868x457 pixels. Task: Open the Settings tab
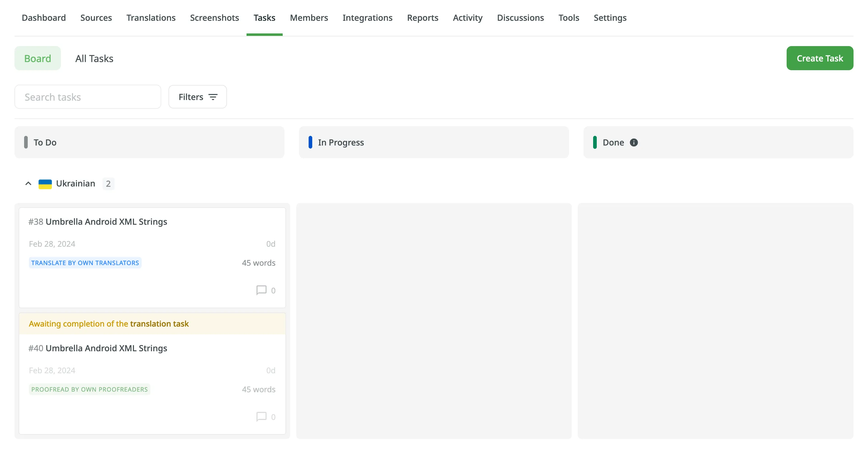(x=609, y=18)
